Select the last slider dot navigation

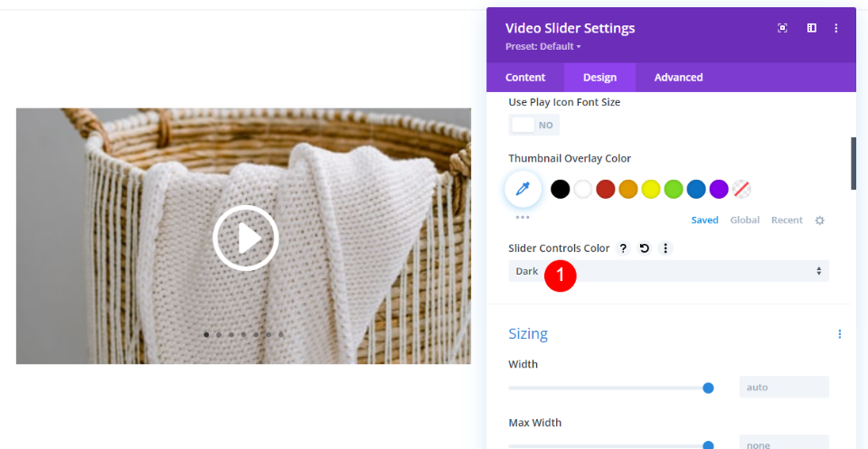tap(280, 334)
